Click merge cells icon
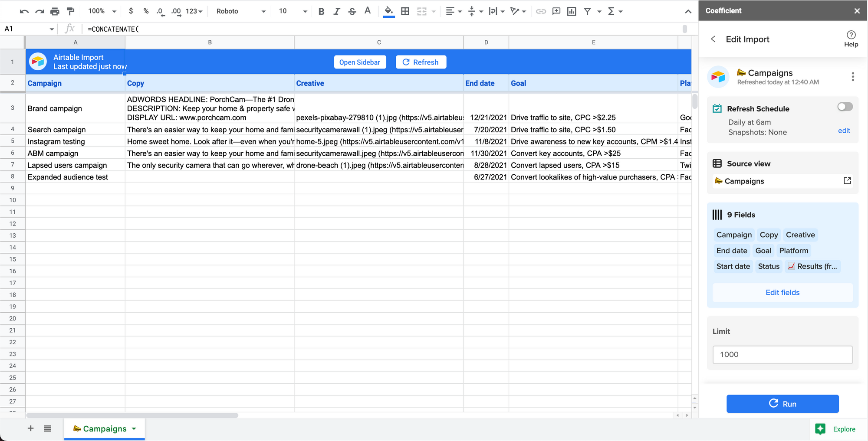 tap(422, 11)
